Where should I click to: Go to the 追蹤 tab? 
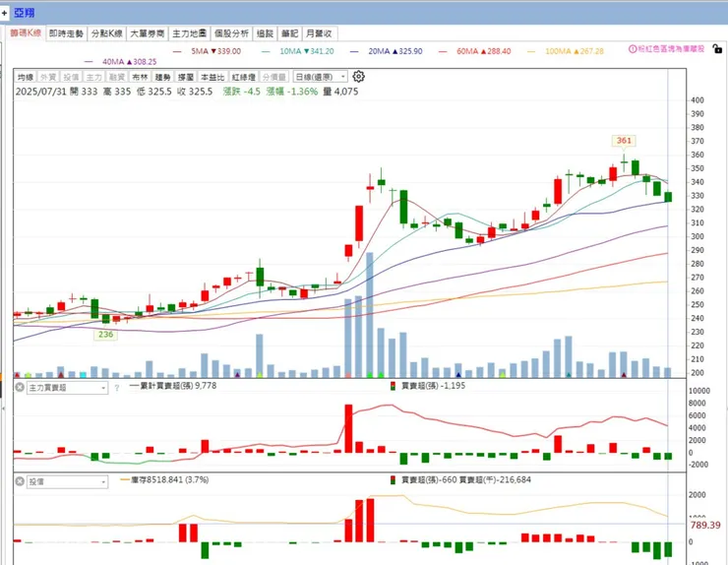click(265, 33)
